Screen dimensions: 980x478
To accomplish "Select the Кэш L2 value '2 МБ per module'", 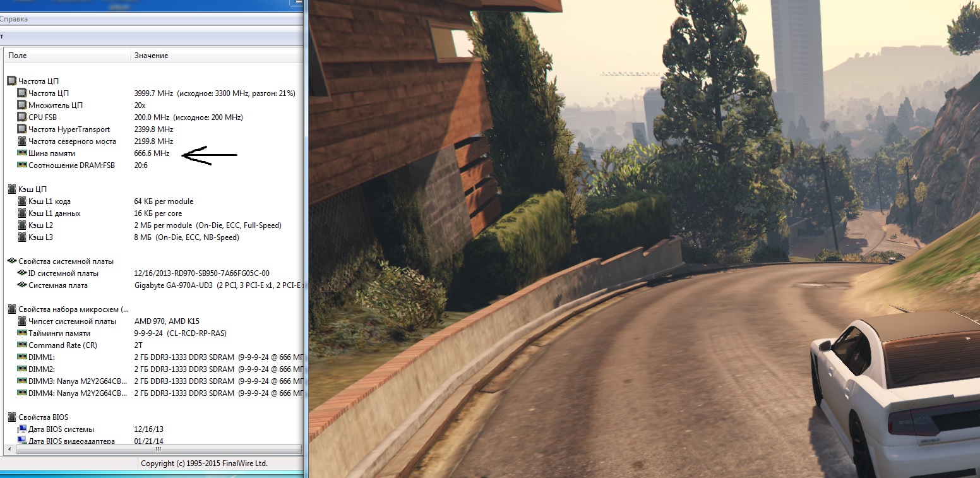I will pyautogui.click(x=163, y=225).
